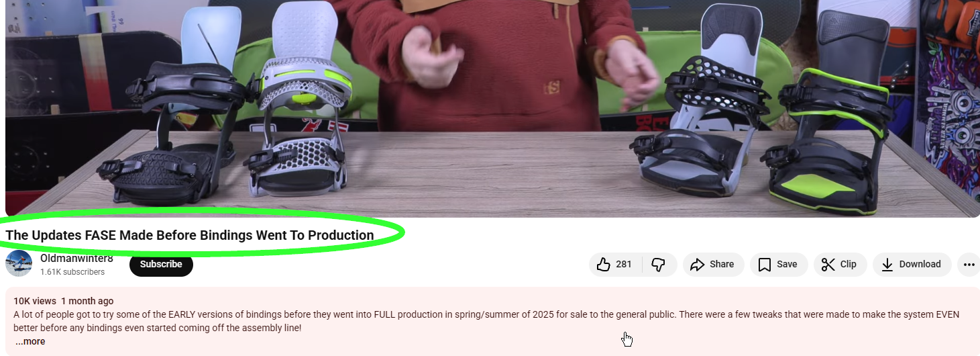Viewport: 980px width, 356px height.
Task: Like the video with thumbs-up icon
Action: click(615, 264)
